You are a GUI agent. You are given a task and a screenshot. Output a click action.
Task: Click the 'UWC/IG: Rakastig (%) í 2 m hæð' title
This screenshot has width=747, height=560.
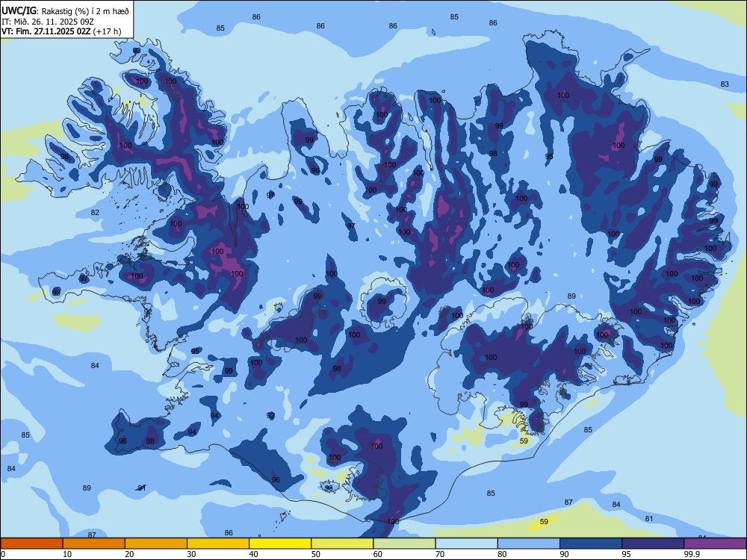(x=65, y=11)
